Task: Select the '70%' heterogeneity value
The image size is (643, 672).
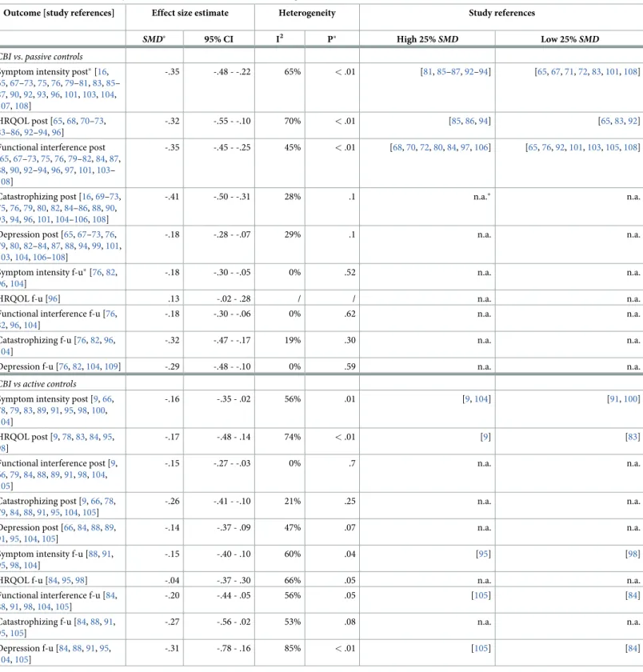Action: coord(293,121)
